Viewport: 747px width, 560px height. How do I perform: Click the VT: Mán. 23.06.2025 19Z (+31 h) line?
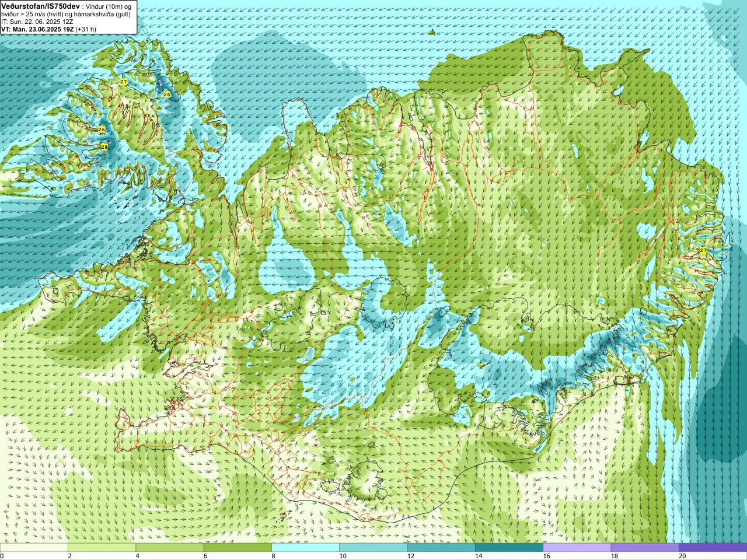click(49, 29)
